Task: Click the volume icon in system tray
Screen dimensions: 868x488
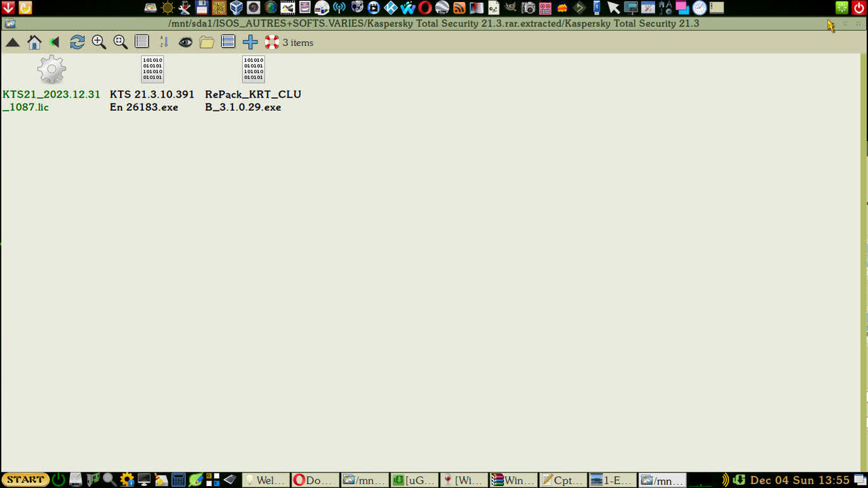Action: (x=725, y=480)
